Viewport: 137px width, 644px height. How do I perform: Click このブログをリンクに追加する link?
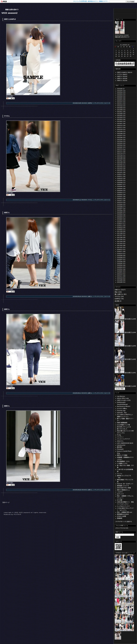coord(123,521)
